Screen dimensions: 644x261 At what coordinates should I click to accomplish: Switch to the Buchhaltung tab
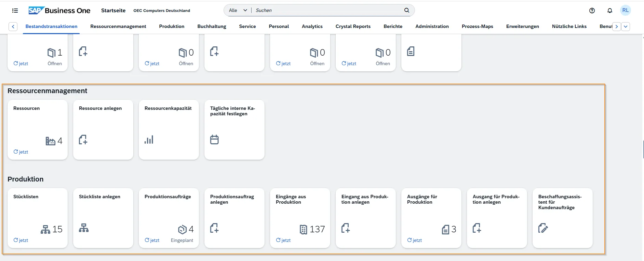212,27
